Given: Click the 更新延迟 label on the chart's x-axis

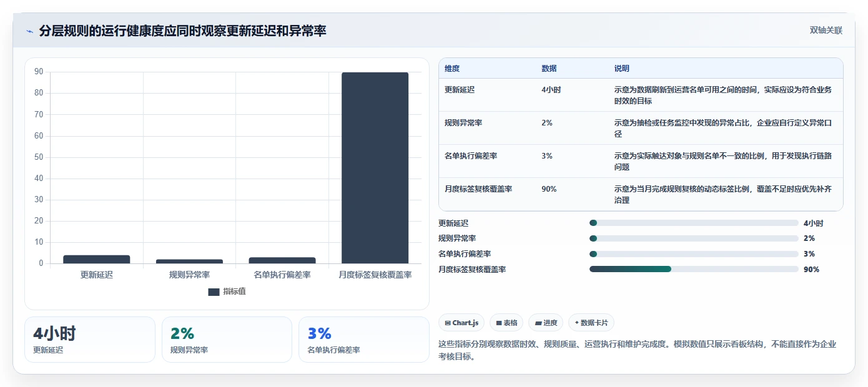Looking at the screenshot, I should click(x=97, y=275).
